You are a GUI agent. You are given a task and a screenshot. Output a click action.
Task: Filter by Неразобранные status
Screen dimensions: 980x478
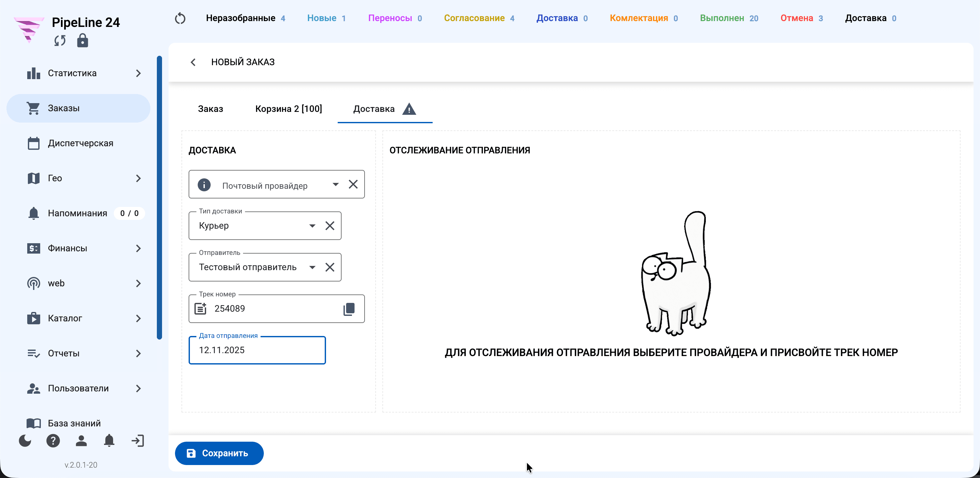pos(245,18)
